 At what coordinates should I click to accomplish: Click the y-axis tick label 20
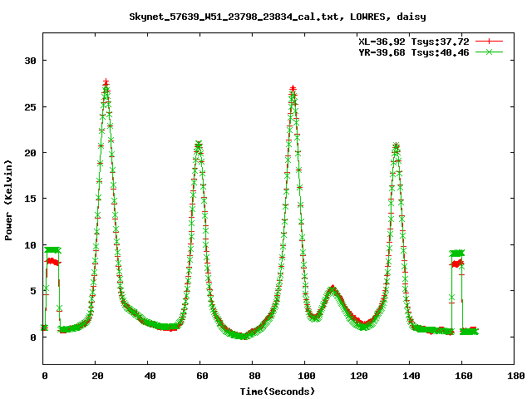pos(30,153)
